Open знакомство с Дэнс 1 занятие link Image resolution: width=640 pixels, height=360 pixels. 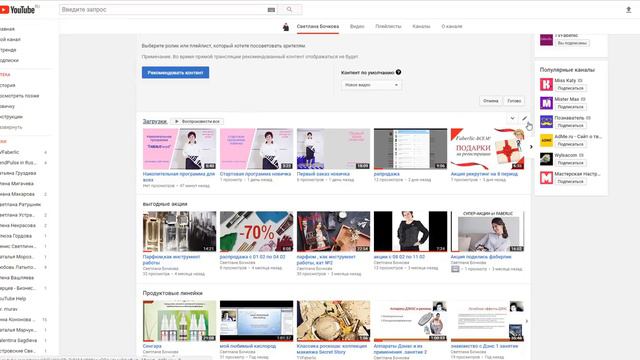[x=484, y=346]
